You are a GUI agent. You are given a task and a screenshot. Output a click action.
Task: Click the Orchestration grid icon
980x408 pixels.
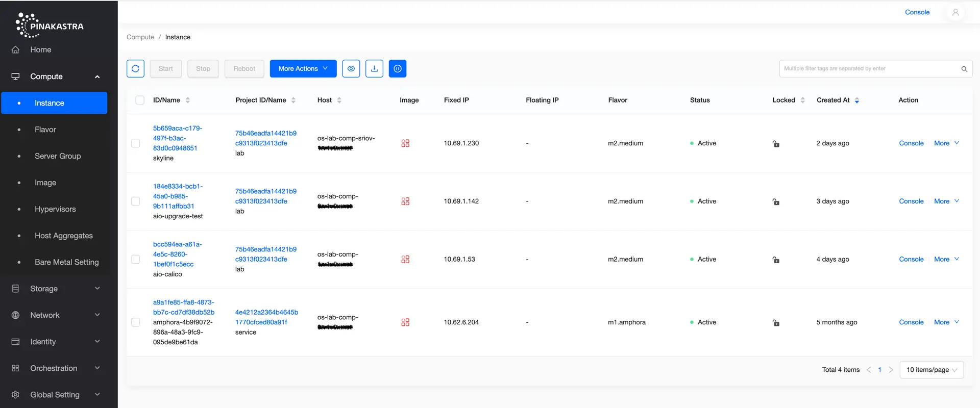tap(16, 368)
